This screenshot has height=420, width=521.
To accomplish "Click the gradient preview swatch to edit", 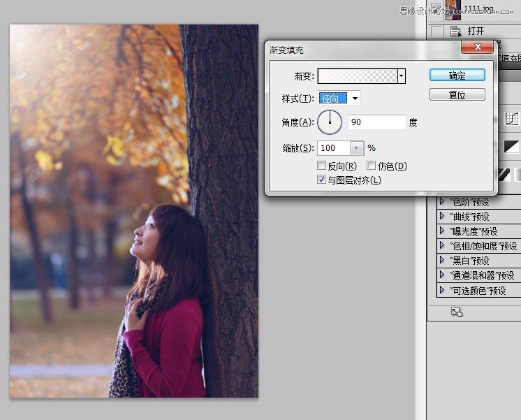I will coord(358,76).
